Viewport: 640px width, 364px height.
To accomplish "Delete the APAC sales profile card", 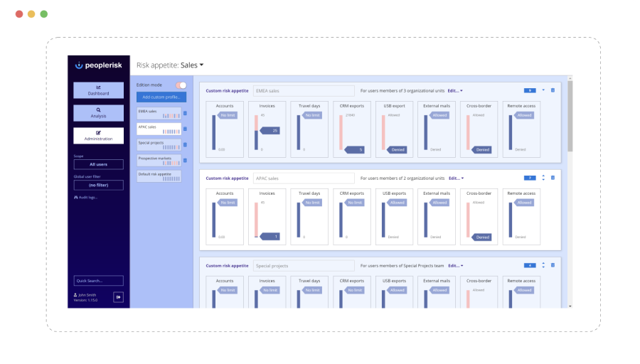I will point(553,178).
